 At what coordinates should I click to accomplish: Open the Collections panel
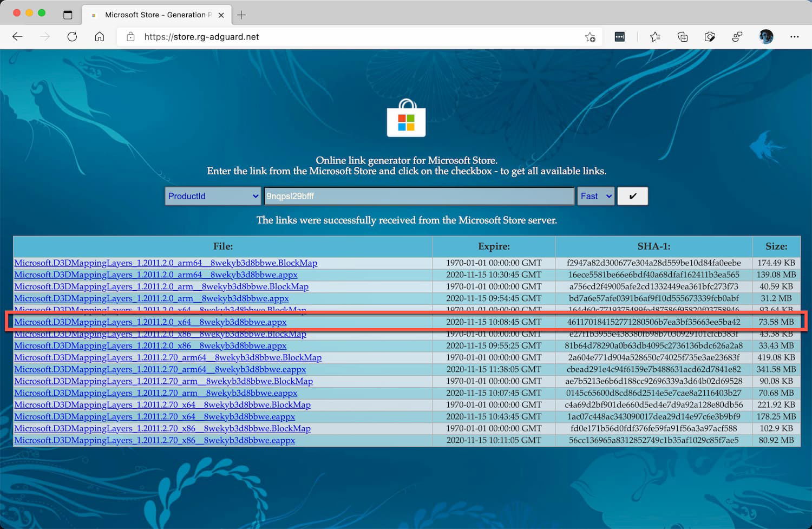(x=683, y=37)
